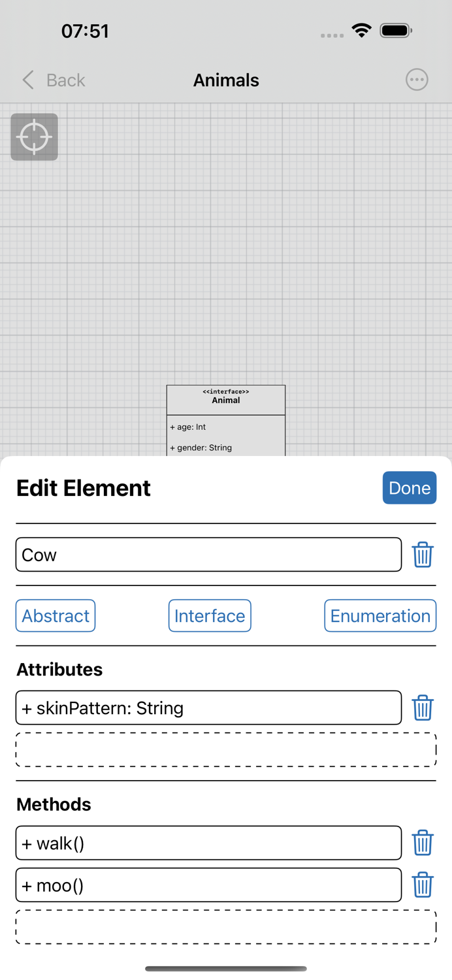The width and height of the screenshot is (452, 980).
Task: Go Back to the previous screen
Action: coord(65,80)
